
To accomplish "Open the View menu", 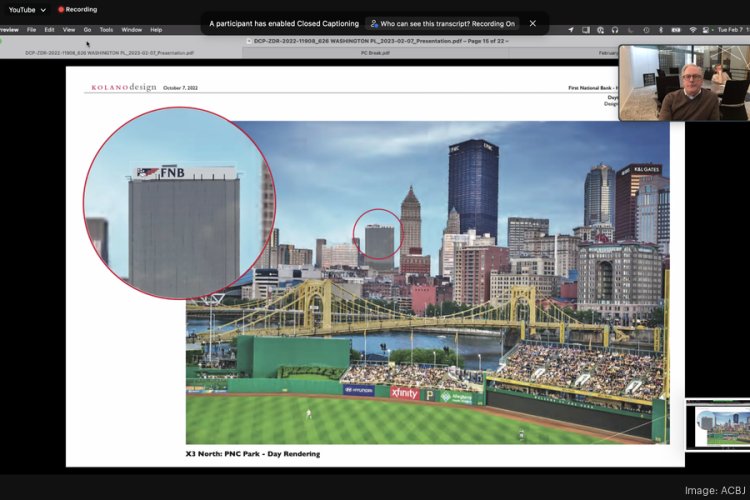I will [x=69, y=30].
